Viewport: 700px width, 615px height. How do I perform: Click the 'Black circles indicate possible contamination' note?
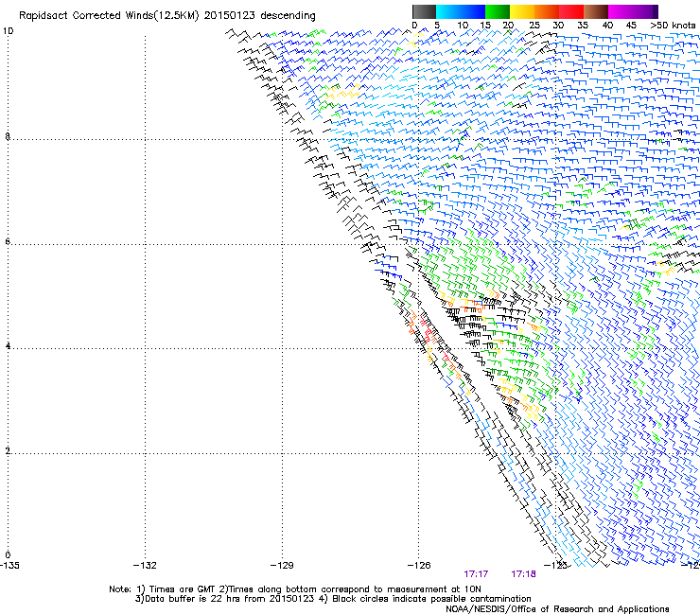click(x=431, y=599)
